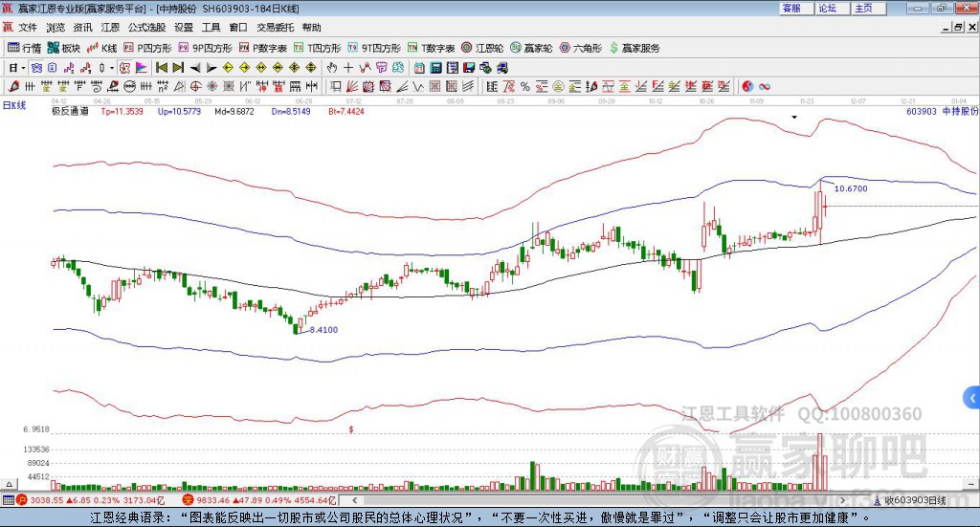This screenshot has height=527, width=980.
Task: Click the scrollbar right arrow
Action: (842, 500)
